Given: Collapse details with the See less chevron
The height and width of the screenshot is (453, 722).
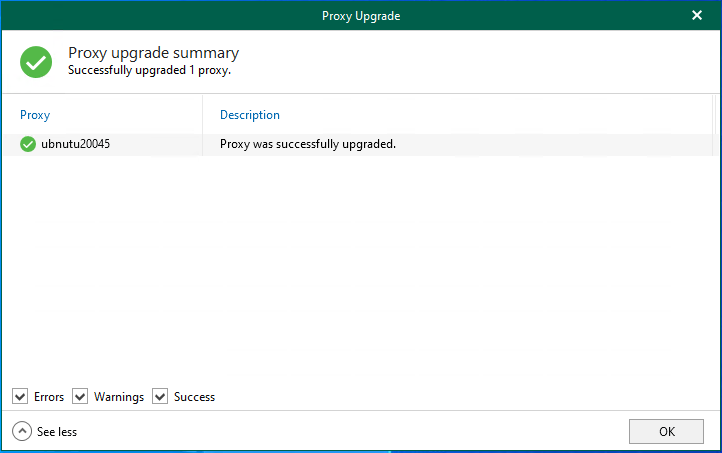Looking at the screenshot, I should point(21,431).
